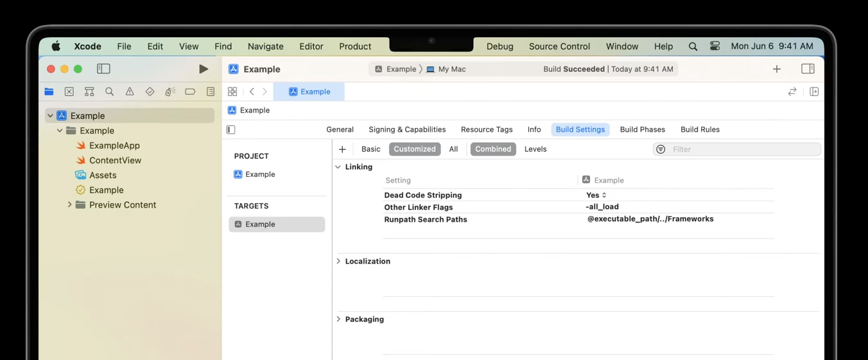Open the Test navigator diamond icon
Screen dimensions: 868x360
click(x=150, y=91)
